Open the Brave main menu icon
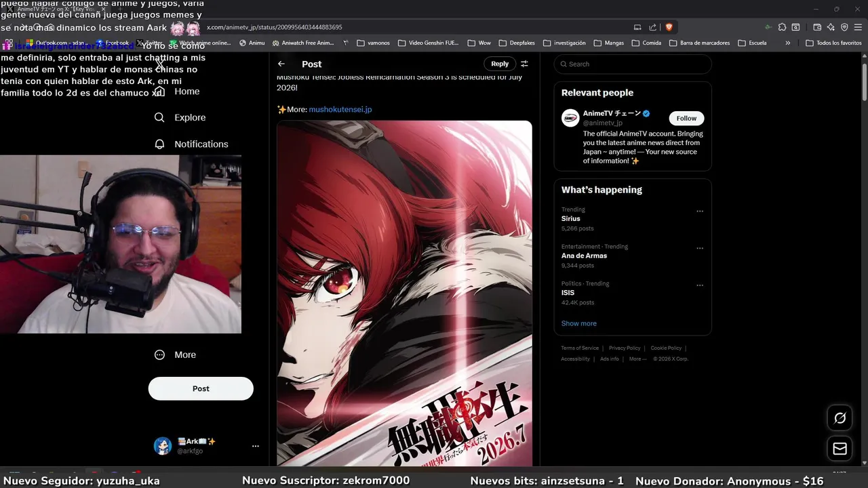868x488 pixels. click(859, 27)
